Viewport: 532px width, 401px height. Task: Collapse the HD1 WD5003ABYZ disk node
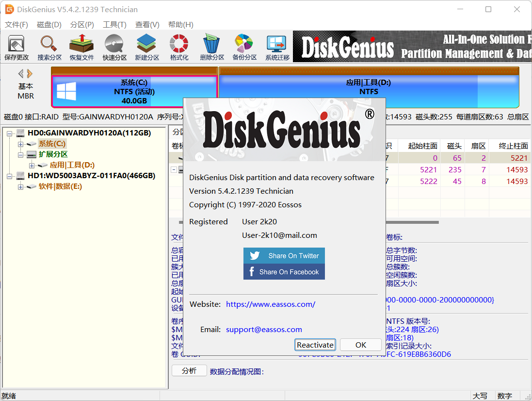(x=10, y=176)
